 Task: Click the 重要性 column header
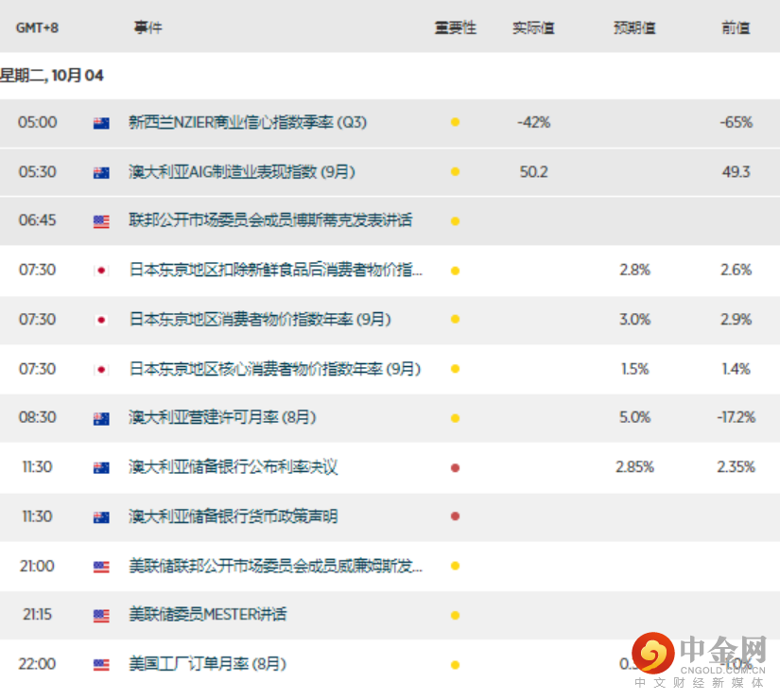coord(455,27)
